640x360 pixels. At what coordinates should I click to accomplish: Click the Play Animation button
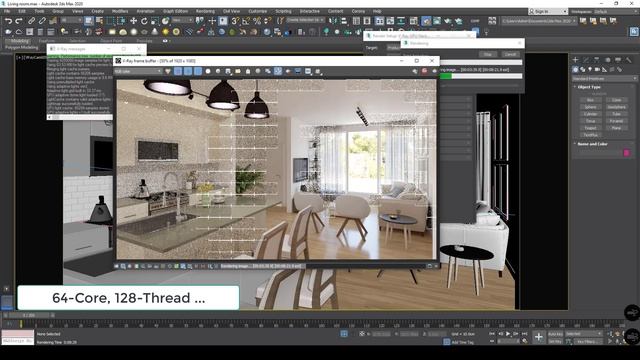tap(508, 334)
